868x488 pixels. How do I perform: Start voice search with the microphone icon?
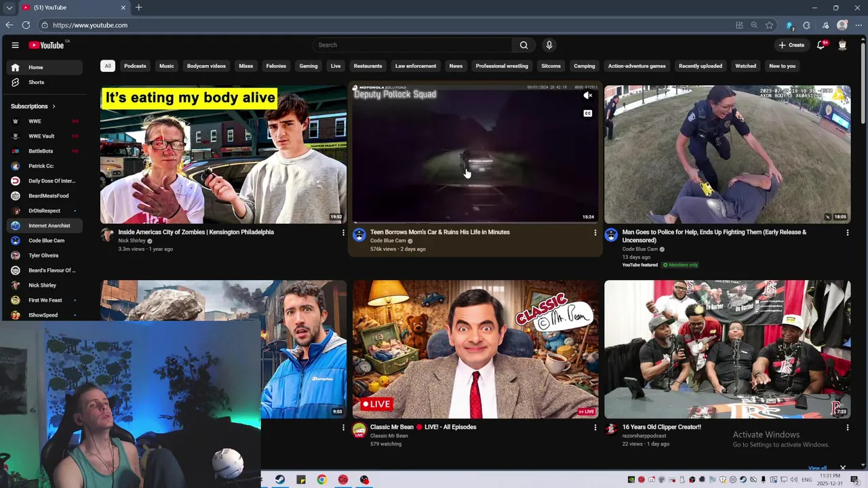pos(549,45)
